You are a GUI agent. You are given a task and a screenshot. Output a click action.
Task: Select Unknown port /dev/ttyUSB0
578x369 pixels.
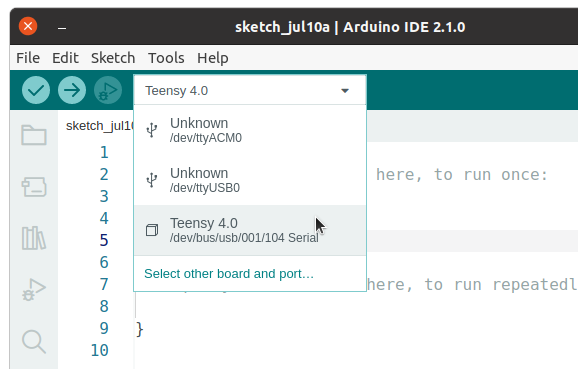(250, 180)
